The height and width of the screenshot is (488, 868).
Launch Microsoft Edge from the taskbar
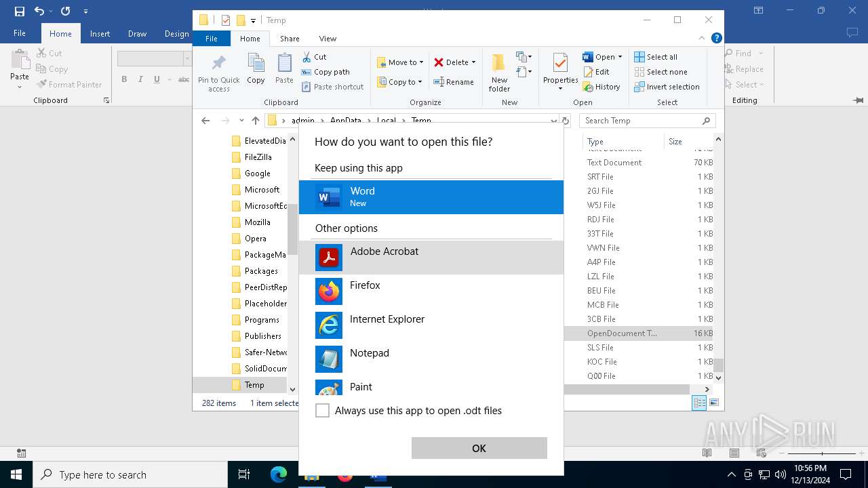[x=278, y=474]
